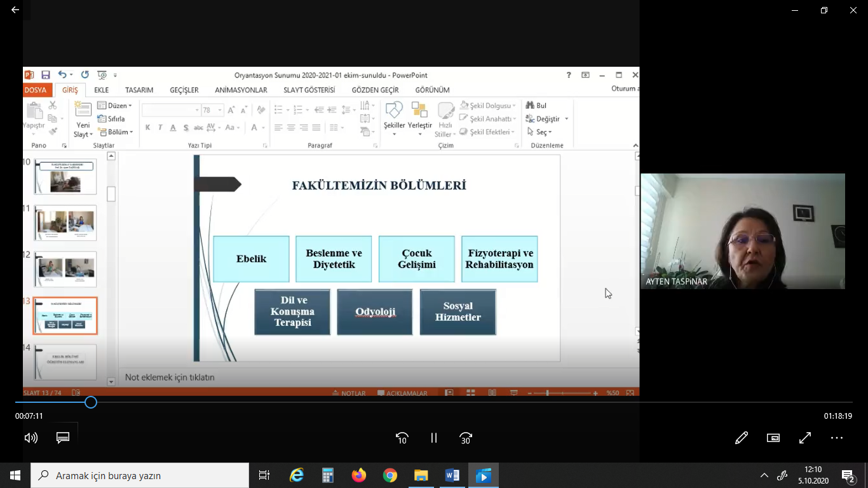The height and width of the screenshot is (488, 868).
Task: Skip back 10 seconds
Action: [x=402, y=438]
